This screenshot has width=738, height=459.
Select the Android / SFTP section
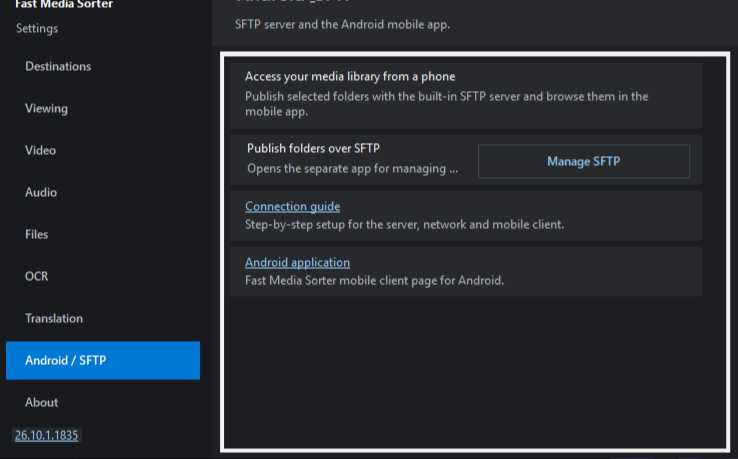click(103, 360)
